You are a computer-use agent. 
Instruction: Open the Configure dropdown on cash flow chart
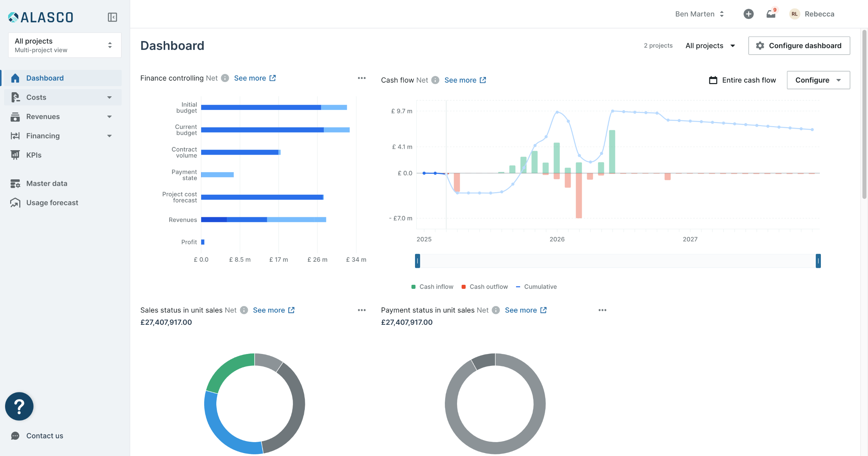tap(818, 80)
